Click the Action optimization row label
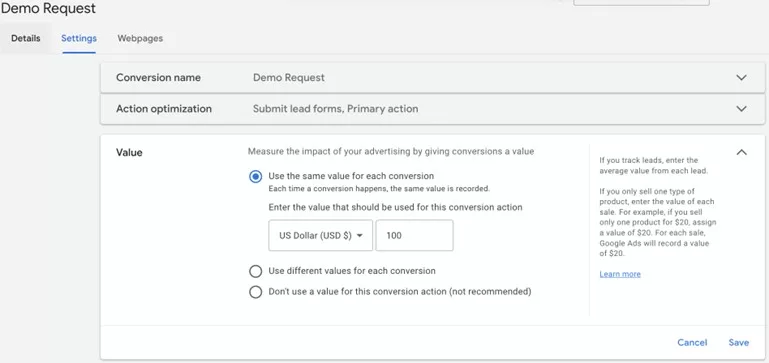This screenshot has height=363, width=769. (164, 108)
